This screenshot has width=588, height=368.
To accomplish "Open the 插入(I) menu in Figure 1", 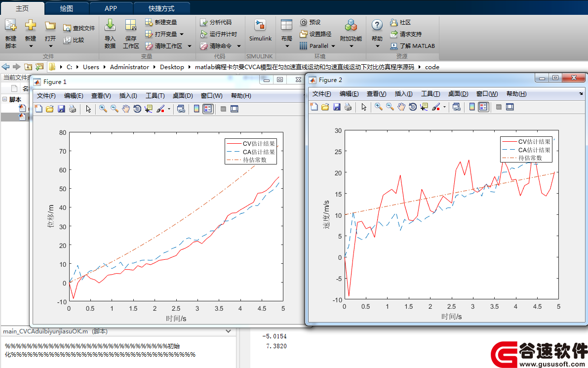I will pyautogui.click(x=128, y=96).
